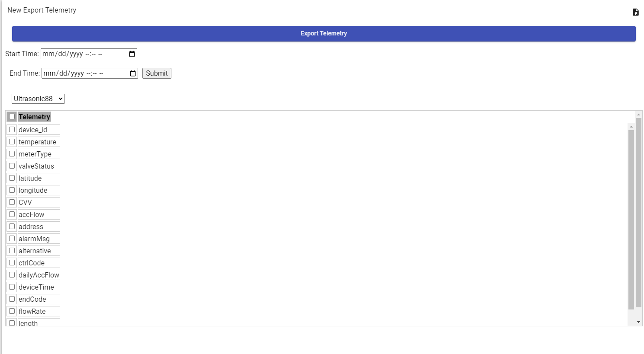Check the latitude checkbox
The width and height of the screenshot is (644, 354).
click(x=12, y=178)
